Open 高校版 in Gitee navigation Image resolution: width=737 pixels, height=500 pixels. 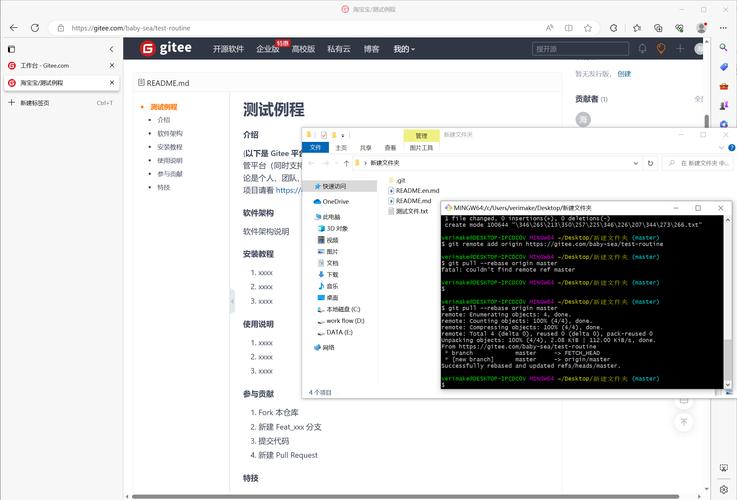(303, 49)
